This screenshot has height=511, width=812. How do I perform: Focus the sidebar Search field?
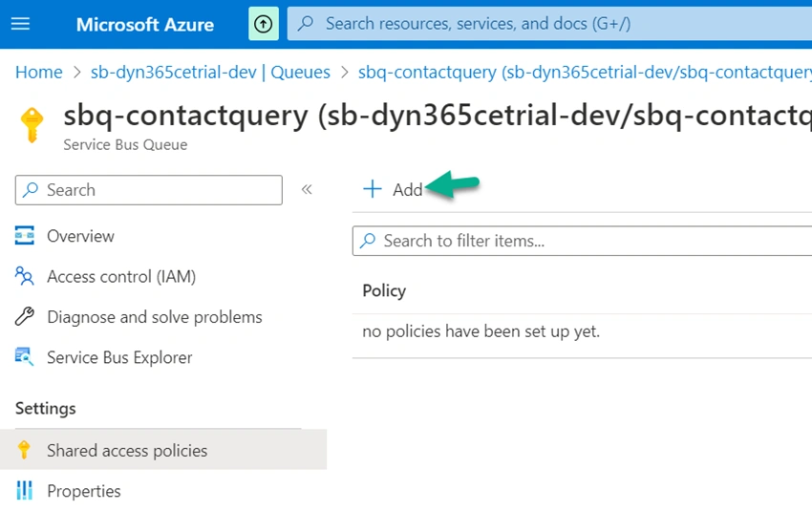[x=149, y=190]
